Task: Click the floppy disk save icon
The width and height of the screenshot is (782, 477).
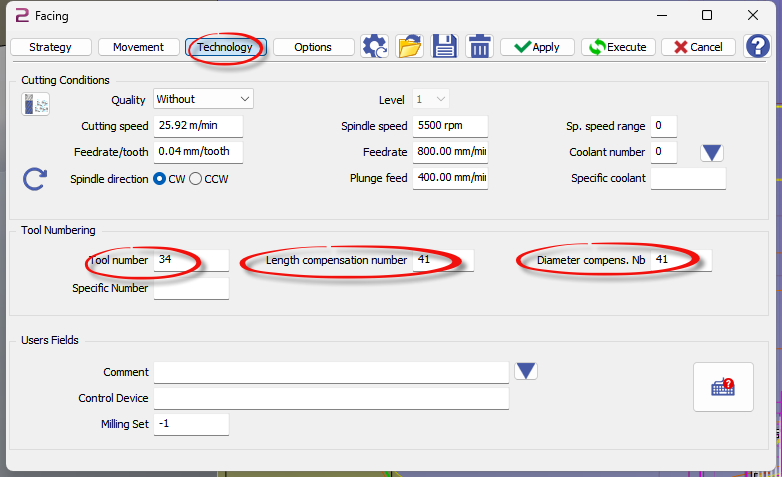Action: point(444,46)
